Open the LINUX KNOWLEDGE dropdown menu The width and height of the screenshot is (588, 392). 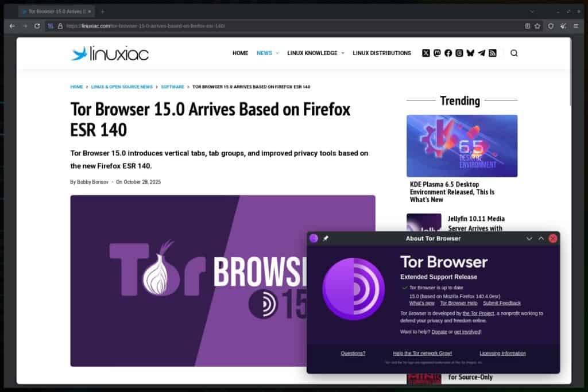[x=315, y=53]
